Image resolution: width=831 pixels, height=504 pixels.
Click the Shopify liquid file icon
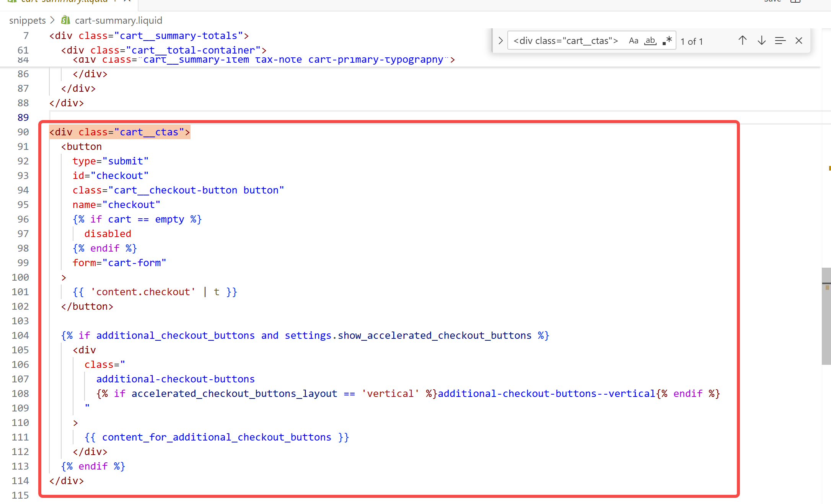coord(66,20)
